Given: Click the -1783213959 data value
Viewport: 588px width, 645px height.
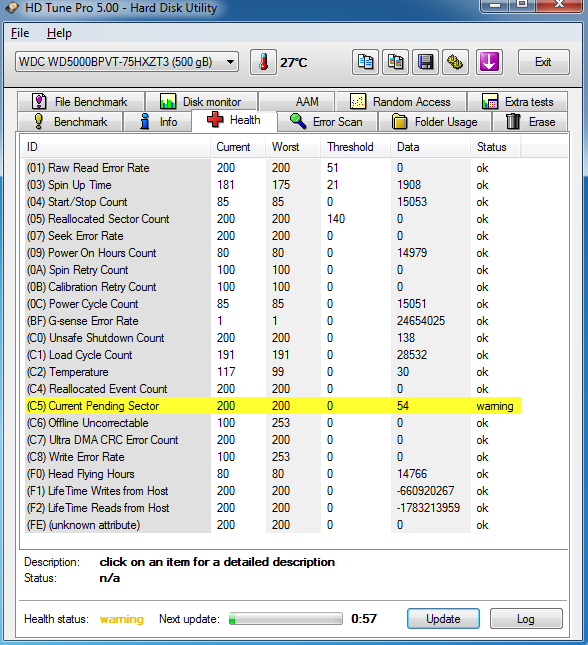Looking at the screenshot, I should 428,508.
